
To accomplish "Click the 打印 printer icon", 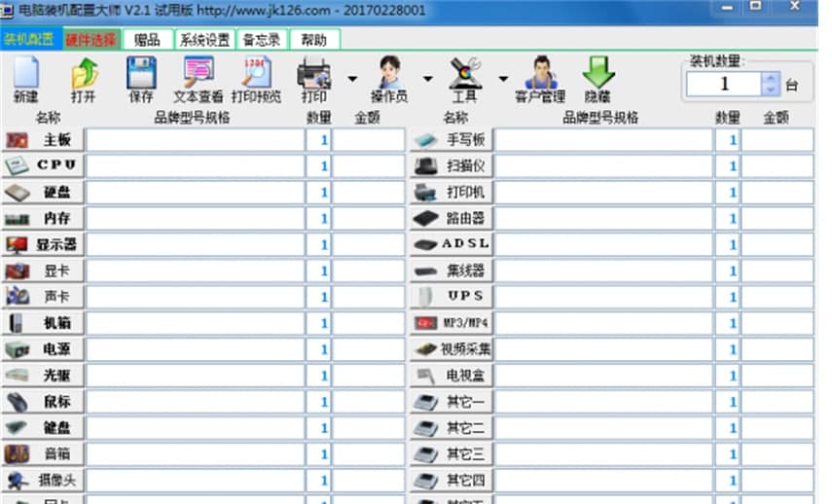I will point(314,80).
